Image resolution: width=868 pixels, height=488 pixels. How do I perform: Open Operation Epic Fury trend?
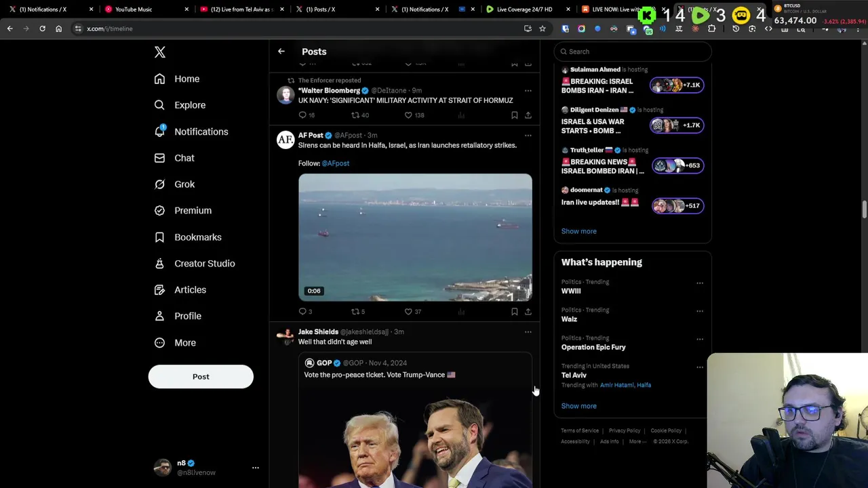point(593,347)
